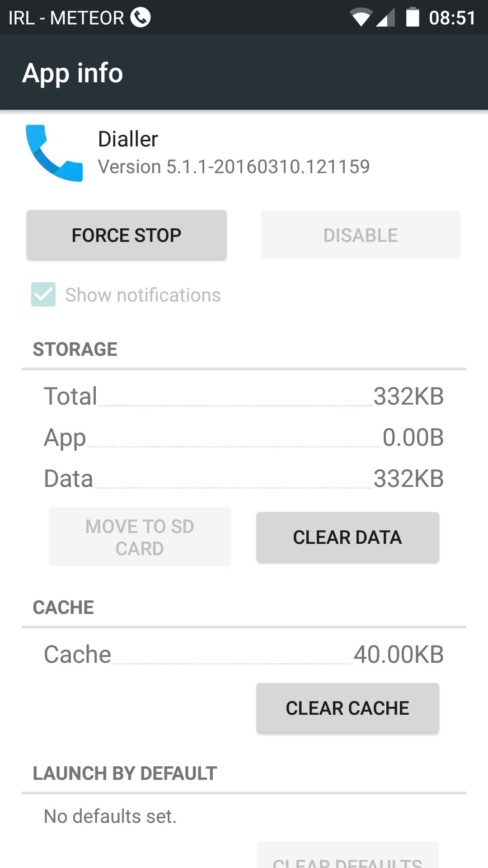Viewport: 488px width, 868px height.
Task: Select the Total storage row
Action: [x=244, y=396]
